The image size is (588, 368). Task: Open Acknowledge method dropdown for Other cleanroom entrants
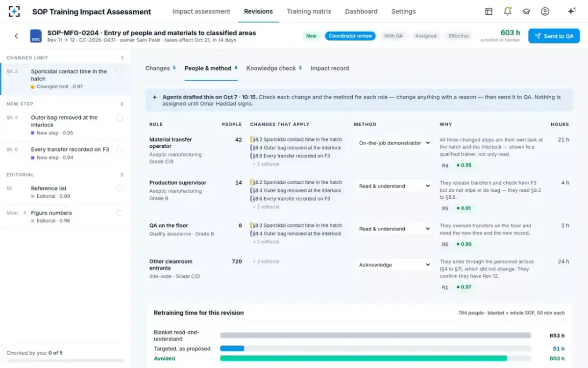point(394,265)
